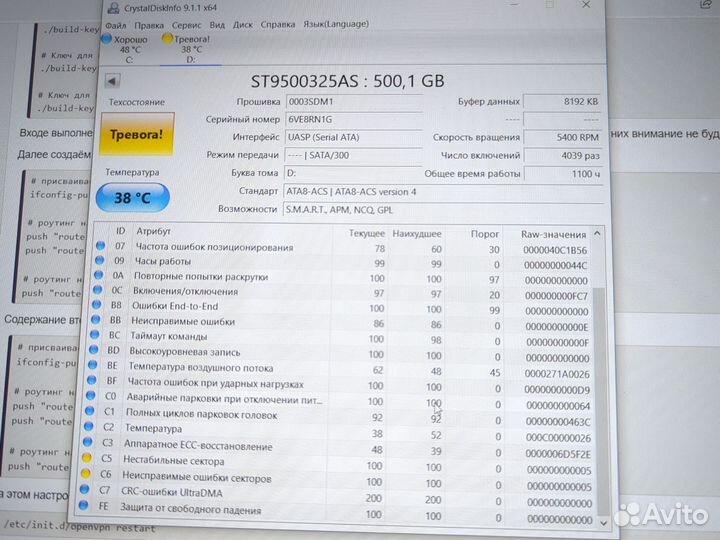Click yellow warning dot of row C6 Неисправимые ошибки секторов

85,473
